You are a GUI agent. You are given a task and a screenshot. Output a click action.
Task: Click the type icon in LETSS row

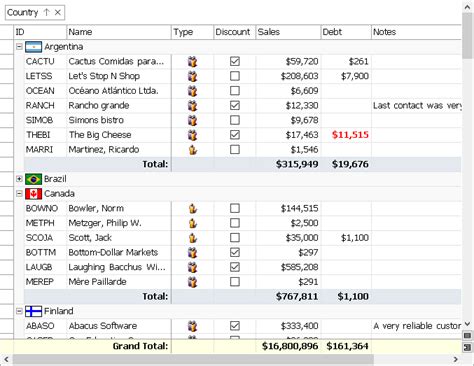[192, 76]
